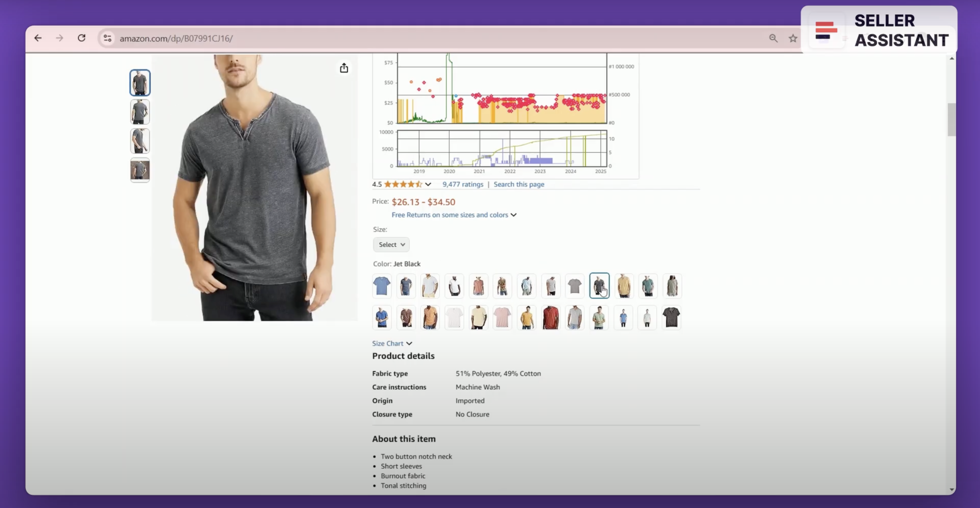Open the 9,477 ratings link
Viewport: 980px width, 508px height.
click(x=462, y=184)
